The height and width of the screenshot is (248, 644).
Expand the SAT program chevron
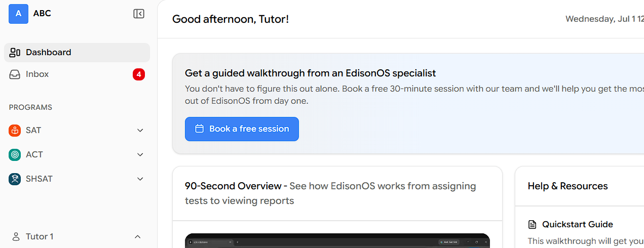pos(140,130)
